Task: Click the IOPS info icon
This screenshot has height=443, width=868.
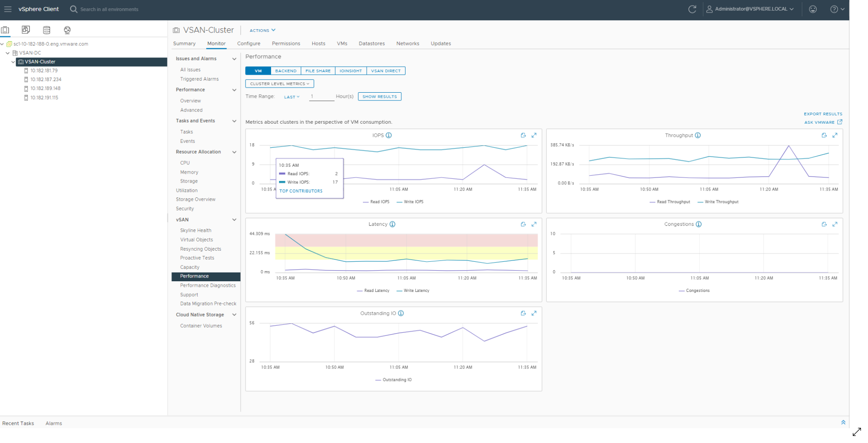Action: click(389, 135)
